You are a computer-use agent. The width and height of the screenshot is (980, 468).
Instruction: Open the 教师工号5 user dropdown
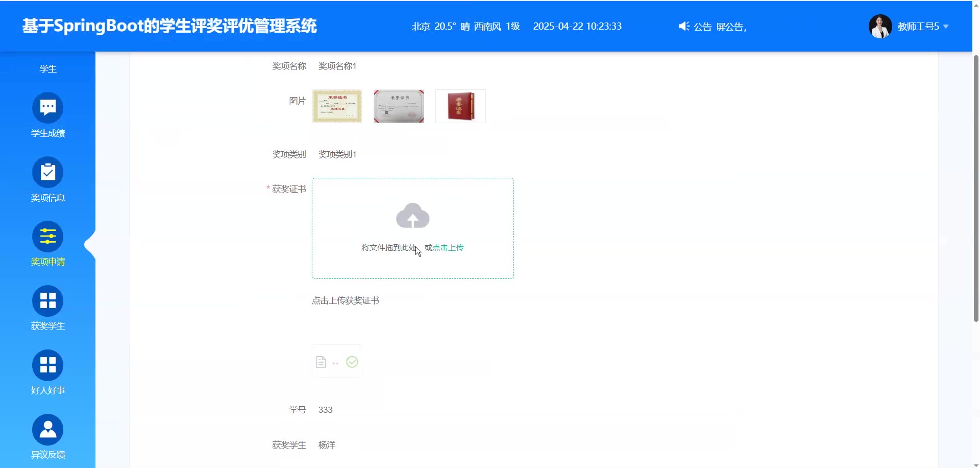pos(923,27)
